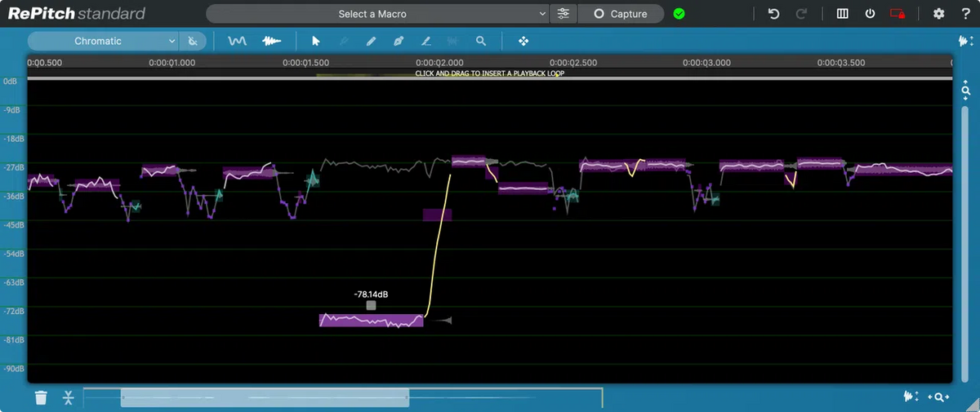Delete selection with the trash icon
This screenshot has height=412, width=980.
tap(41, 397)
